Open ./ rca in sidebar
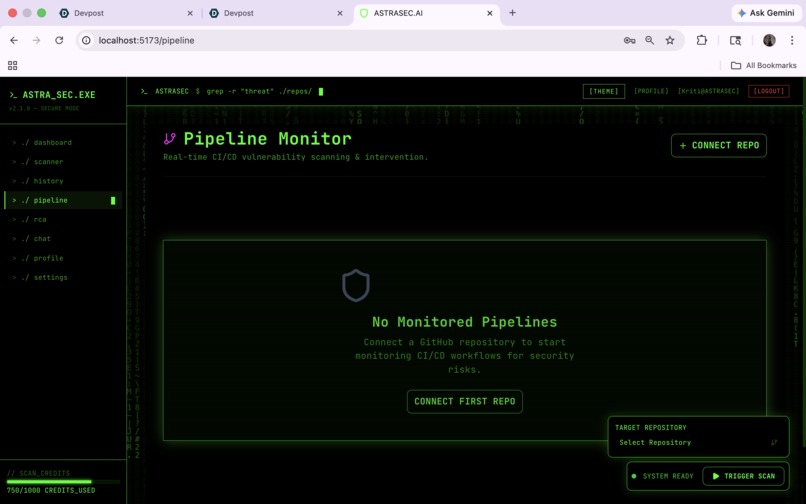Image resolution: width=806 pixels, height=504 pixels. (x=63, y=220)
